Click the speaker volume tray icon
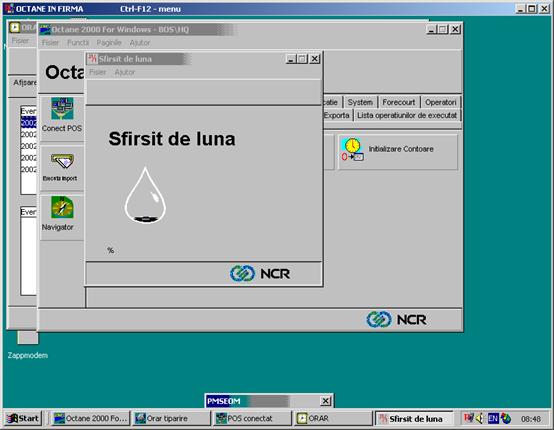554x430 pixels. point(479,419)
